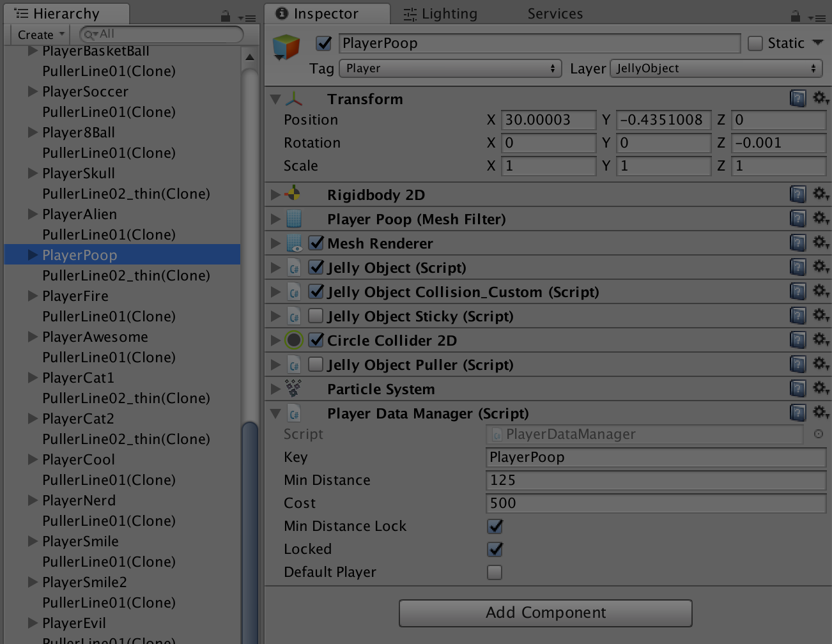Open the Jelly Object script gear menu
The image size is (832, 644).
[820, 266]
